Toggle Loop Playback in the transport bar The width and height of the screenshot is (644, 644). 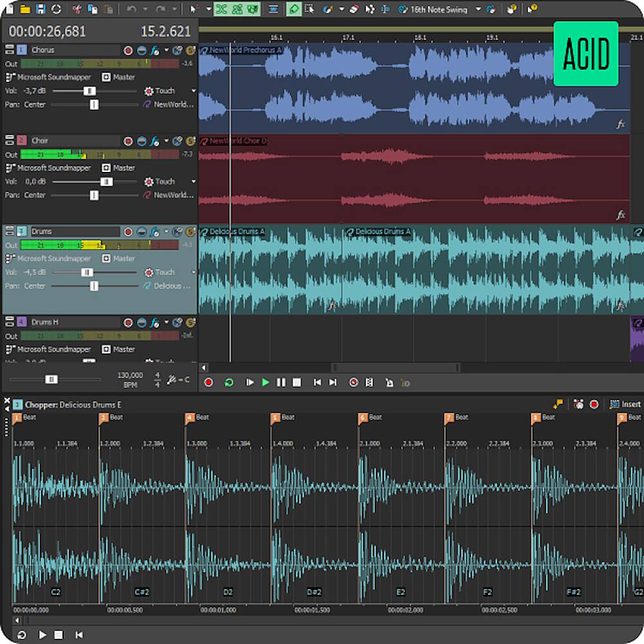(x=229, y=383)
